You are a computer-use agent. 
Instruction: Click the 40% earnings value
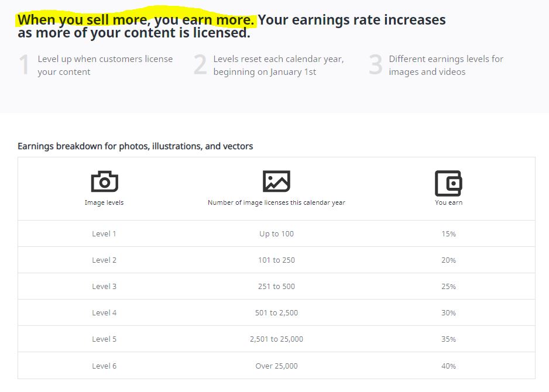coord(448,366)
